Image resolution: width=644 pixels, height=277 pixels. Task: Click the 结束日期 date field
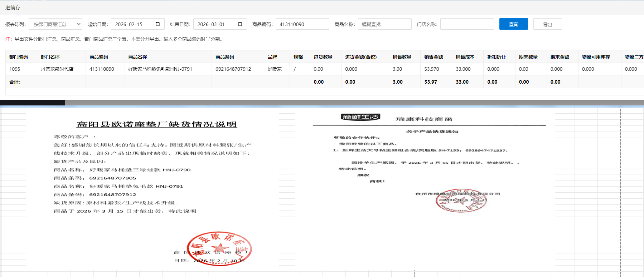click(x=215, y=24)
